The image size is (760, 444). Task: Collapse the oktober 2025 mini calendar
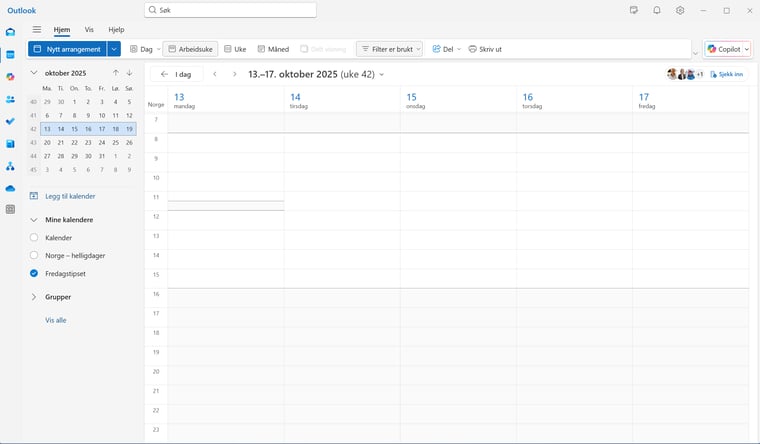34,73
